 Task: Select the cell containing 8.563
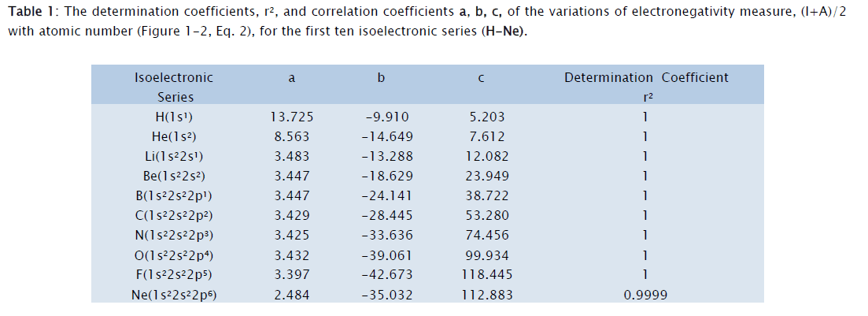tap(292, 136)
